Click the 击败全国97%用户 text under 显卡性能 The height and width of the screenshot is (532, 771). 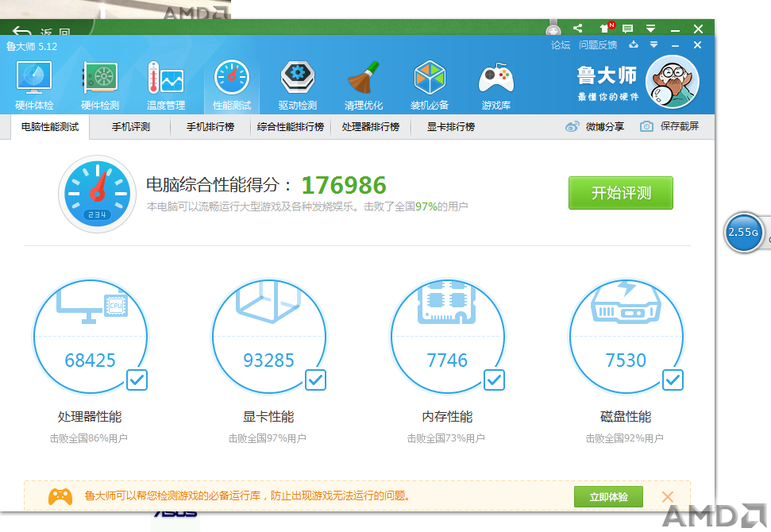tap(267, 438)
